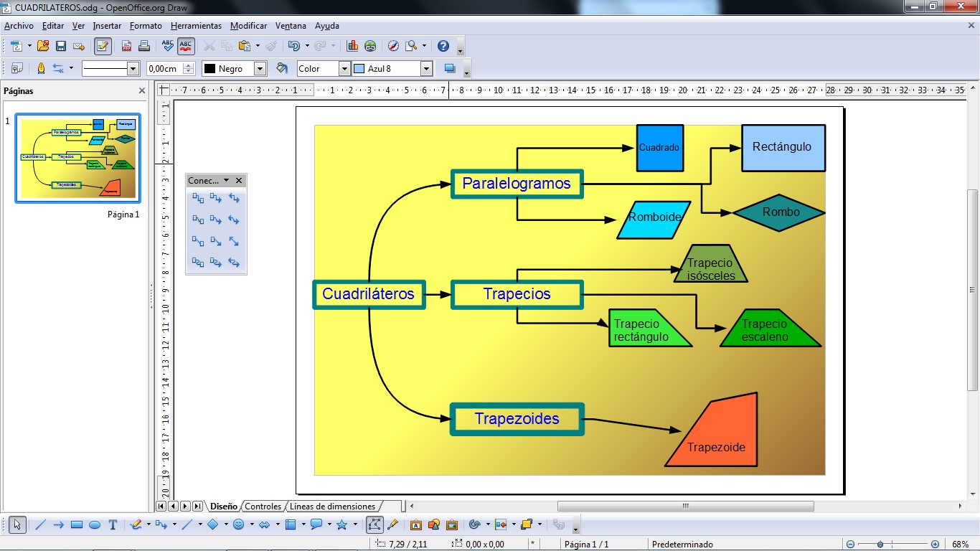The height and width of the screenshot is (551, 980).
Task: Click the zoom-out minus button
Action: tap(850, 545)
